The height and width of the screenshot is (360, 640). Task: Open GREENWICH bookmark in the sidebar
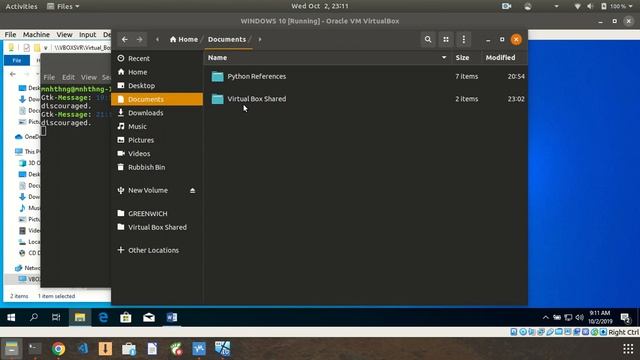(x=157, y=213)
